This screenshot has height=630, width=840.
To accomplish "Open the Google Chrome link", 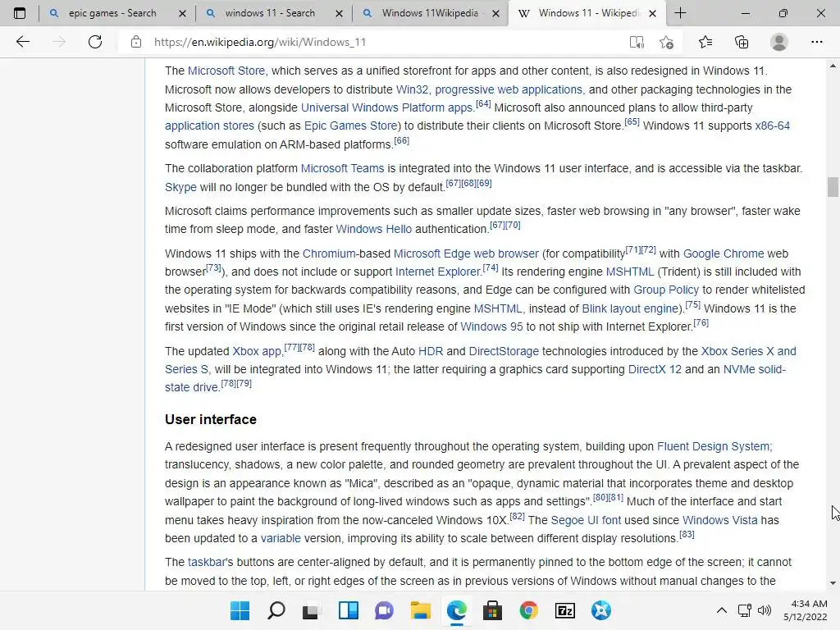I will [724, 253].
